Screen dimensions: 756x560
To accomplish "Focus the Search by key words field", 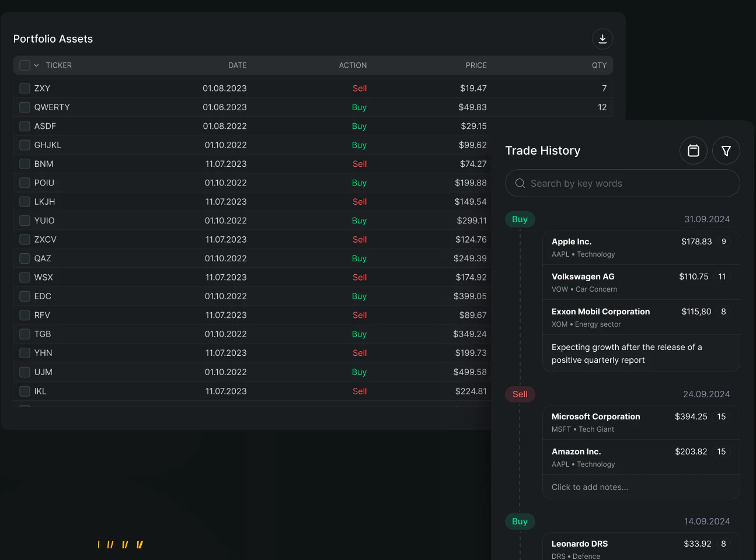I will coord(622,183).
